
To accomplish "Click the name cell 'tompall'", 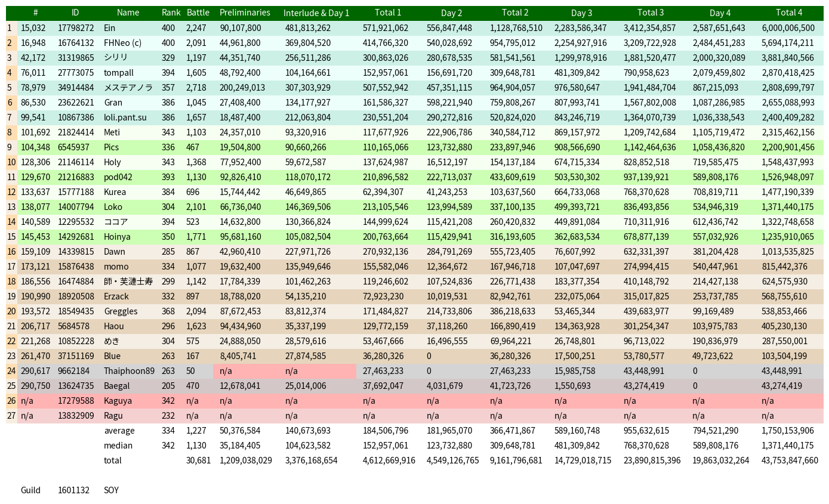I will tap(119, 73).
